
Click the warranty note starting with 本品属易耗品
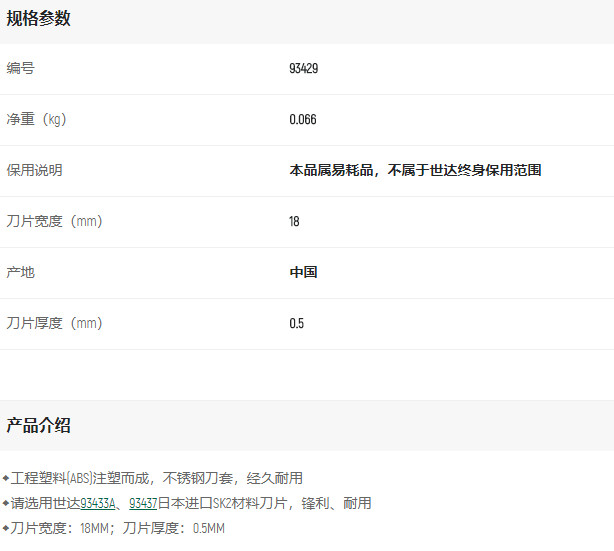tap(415, 170)
